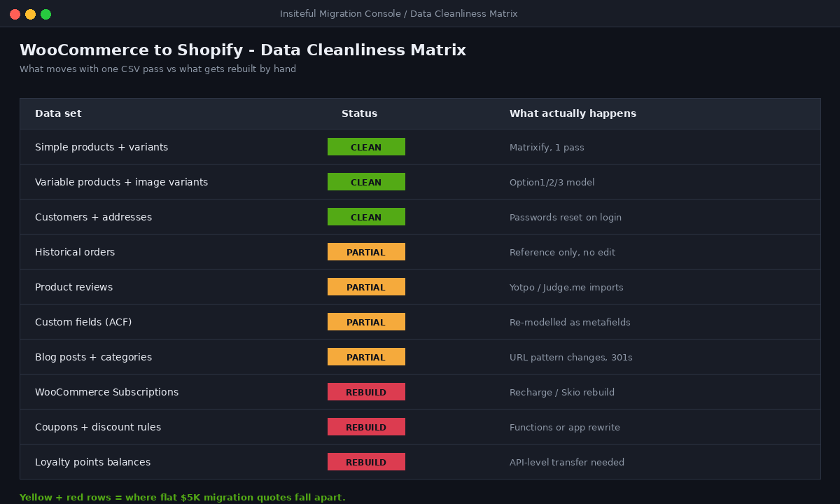Click the note 'Re-modelled as metafields'
Screen dimensions: 840x504
(570, 323)
